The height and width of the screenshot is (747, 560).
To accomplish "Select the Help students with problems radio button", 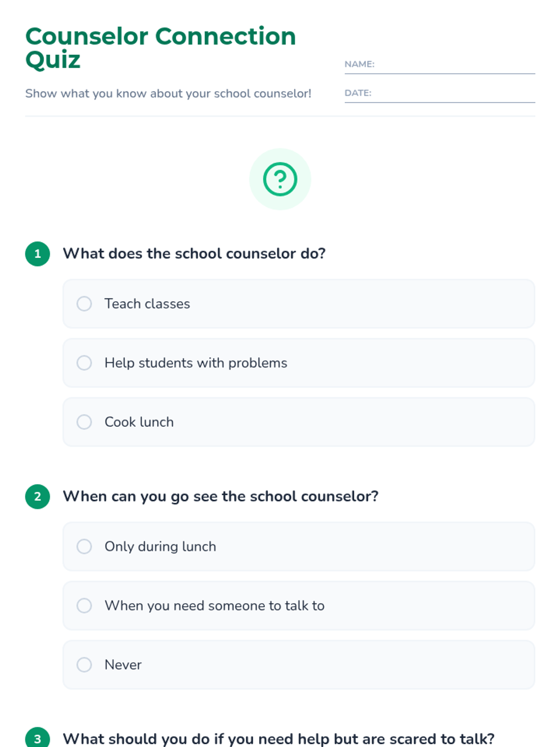I will point(84,363).
